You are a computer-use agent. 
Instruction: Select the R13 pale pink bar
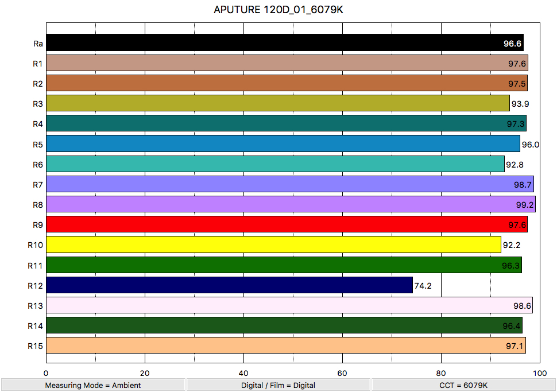tap(289, 305)
